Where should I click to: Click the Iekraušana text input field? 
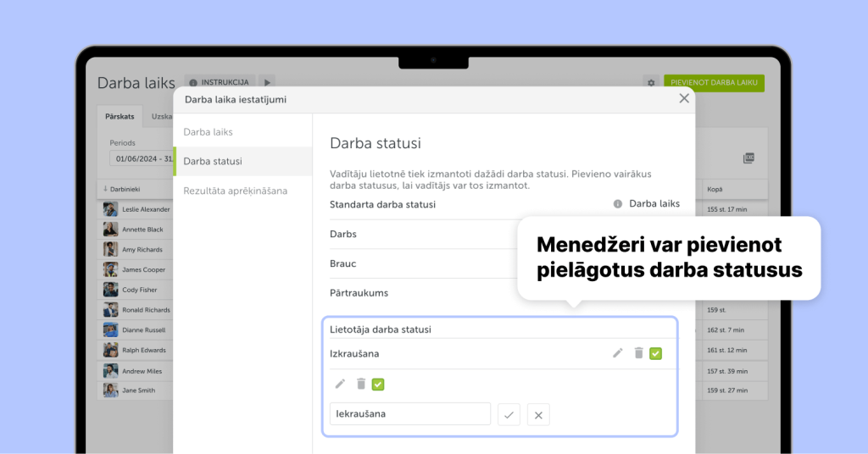point(410,413)
